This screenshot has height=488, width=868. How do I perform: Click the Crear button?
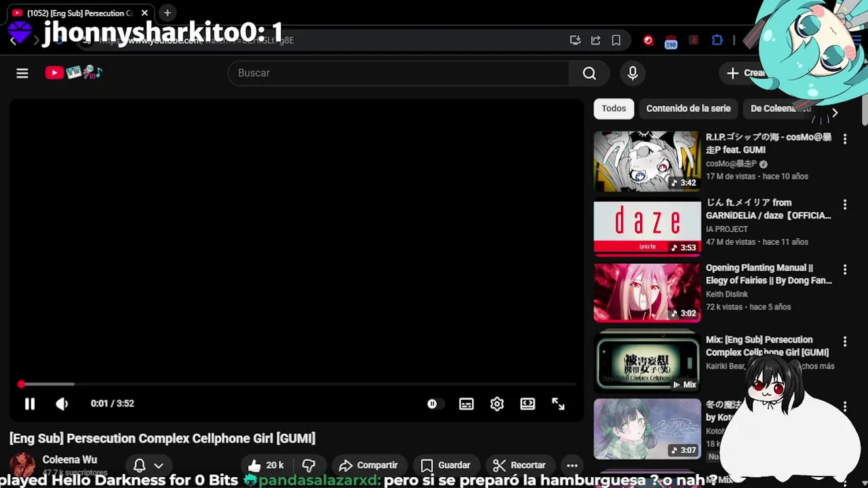point(747,73)
